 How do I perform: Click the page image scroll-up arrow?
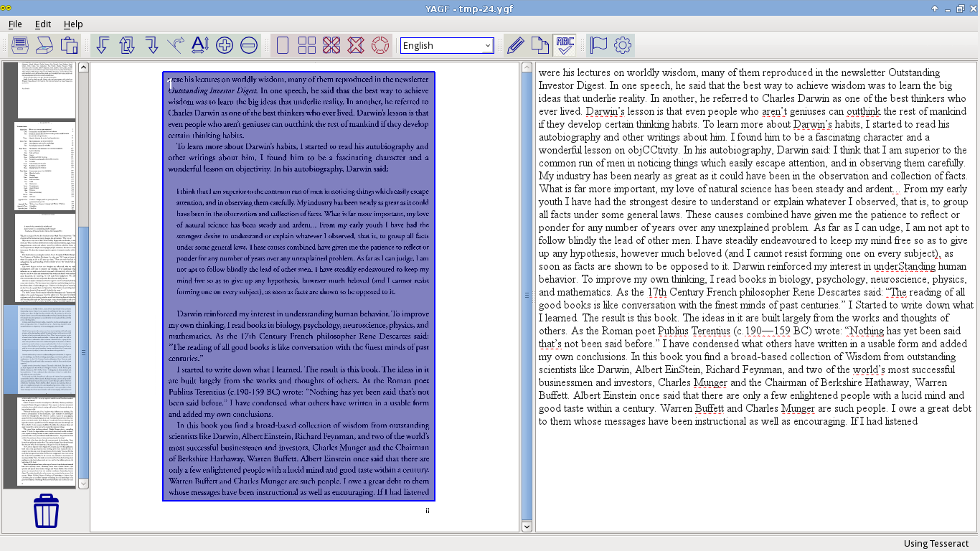pyautogui.click(x=527, y=67)
